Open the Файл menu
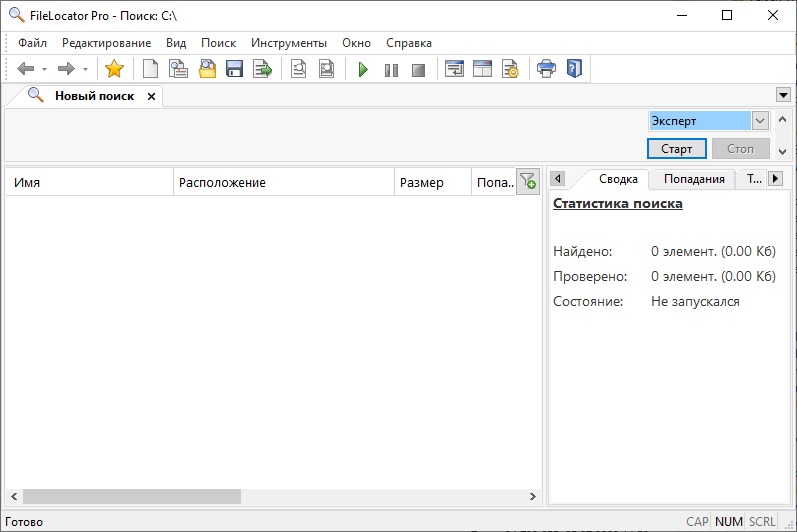Viewport: 797px width, 532px height. pos(33,43)
